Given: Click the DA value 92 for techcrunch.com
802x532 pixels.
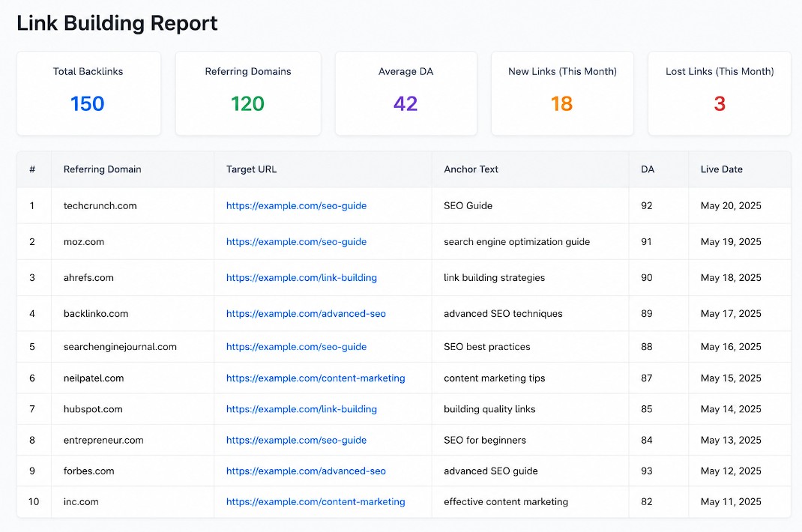Looking at the screenshot, I should point(647,205).
